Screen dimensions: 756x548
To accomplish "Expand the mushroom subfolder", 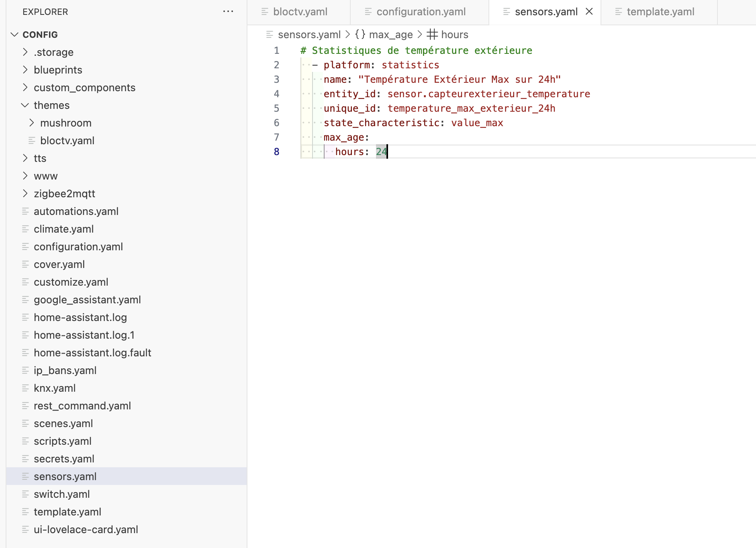I will tap(31, 123).
